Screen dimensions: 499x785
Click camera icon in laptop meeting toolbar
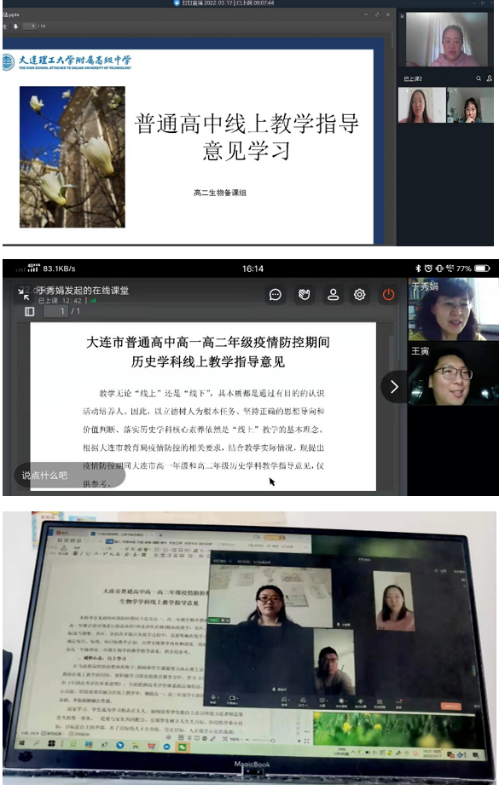click(x=232, y=699)
